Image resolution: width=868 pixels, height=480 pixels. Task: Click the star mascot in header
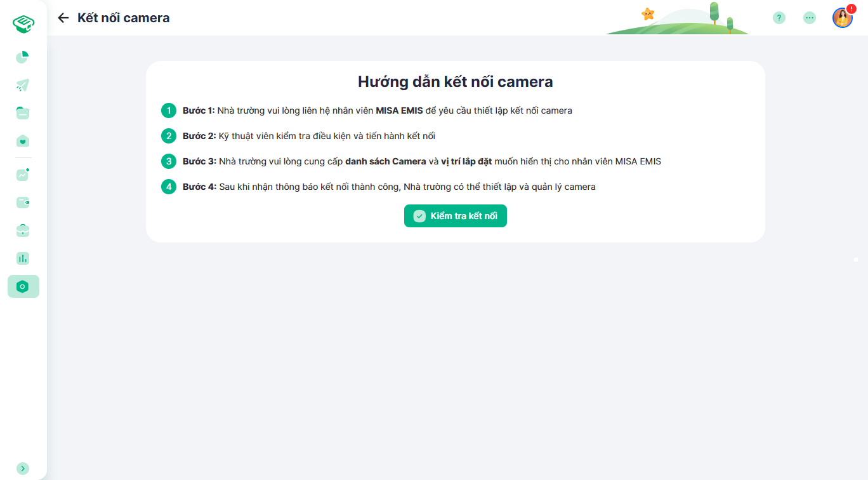[648, 14]
